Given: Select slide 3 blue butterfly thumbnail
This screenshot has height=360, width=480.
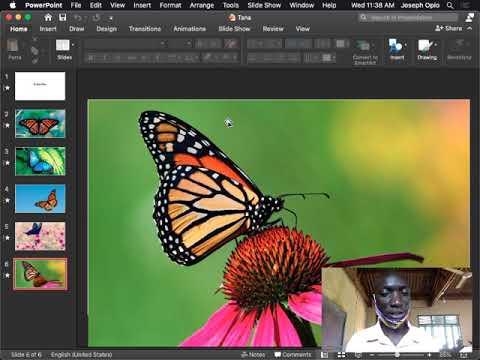Looking at the screenshot, I should pos(40,161).
